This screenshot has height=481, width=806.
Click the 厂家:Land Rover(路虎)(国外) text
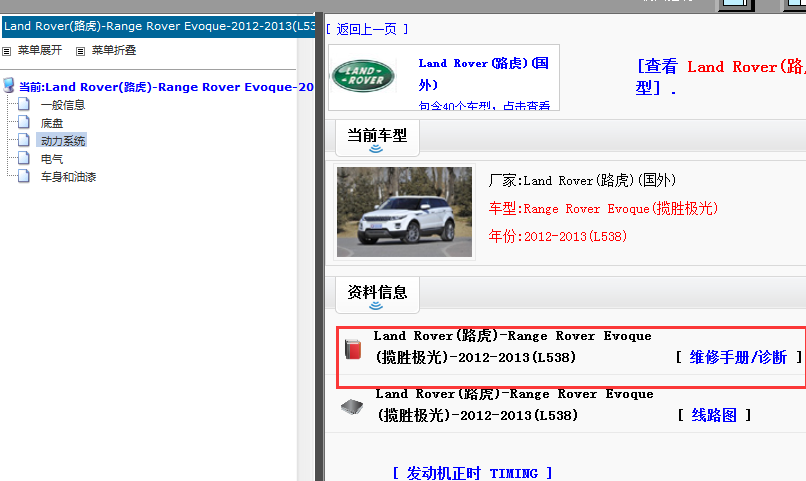(x=582, y=180)
